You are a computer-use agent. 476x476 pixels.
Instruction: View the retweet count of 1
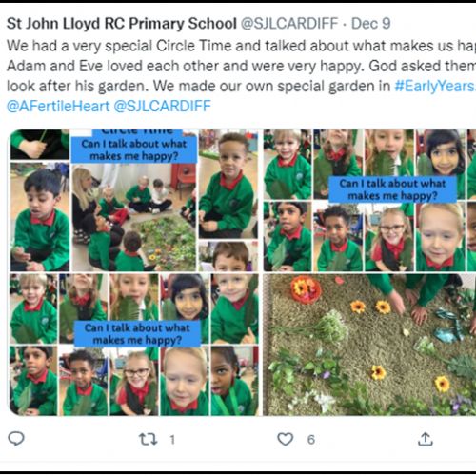pos(172,440)
